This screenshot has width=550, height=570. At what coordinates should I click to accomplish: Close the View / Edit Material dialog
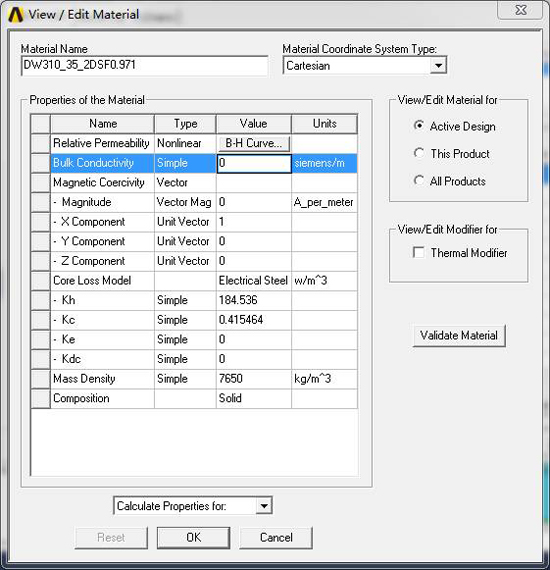point(521,10)
